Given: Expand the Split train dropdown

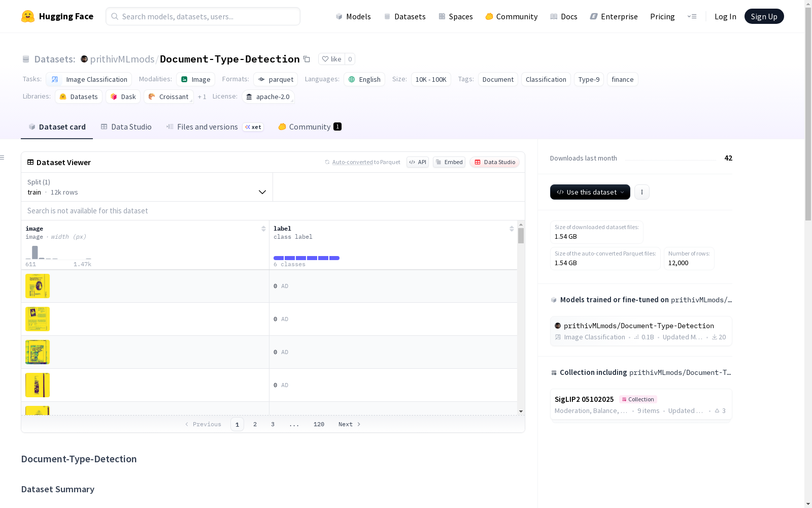Looking at the screenshot, I should 147,187.
